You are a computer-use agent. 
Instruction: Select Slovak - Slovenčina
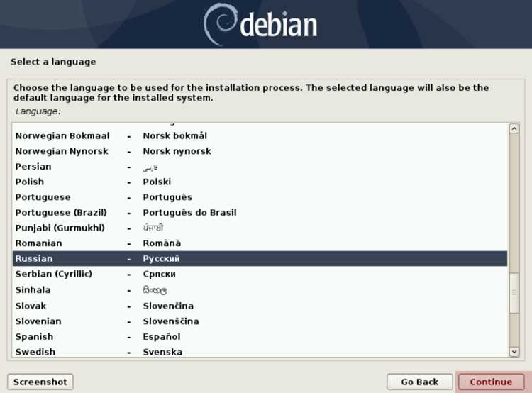coord(260,306)
